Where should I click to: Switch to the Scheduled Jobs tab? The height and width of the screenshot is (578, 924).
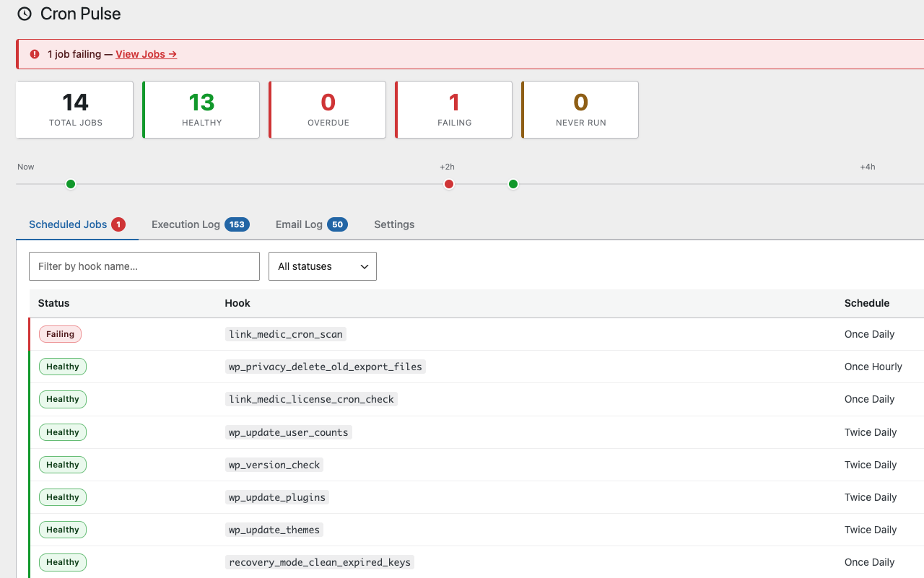tap(77, 224)
